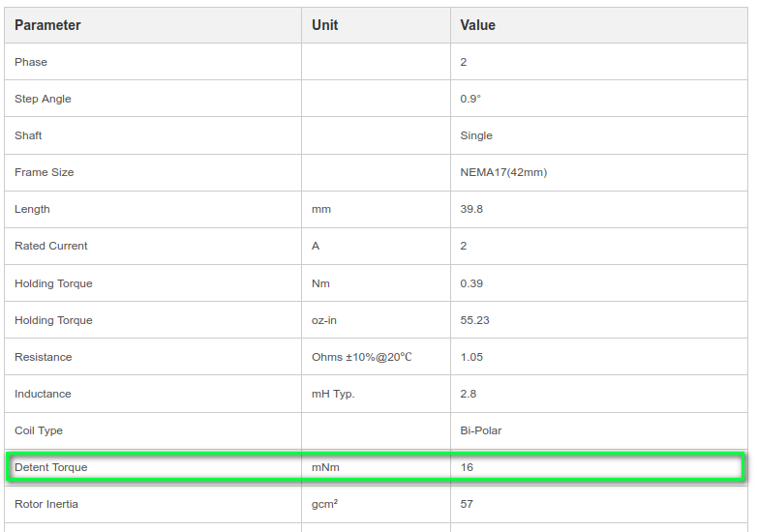Click the Rated Current unit A

click(316, 246)
